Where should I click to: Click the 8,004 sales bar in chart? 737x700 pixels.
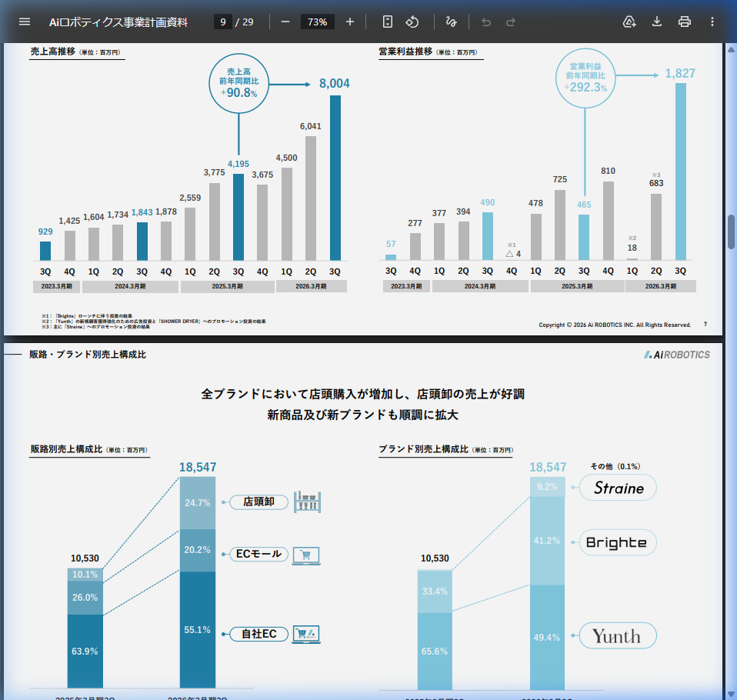pos(335,177)
